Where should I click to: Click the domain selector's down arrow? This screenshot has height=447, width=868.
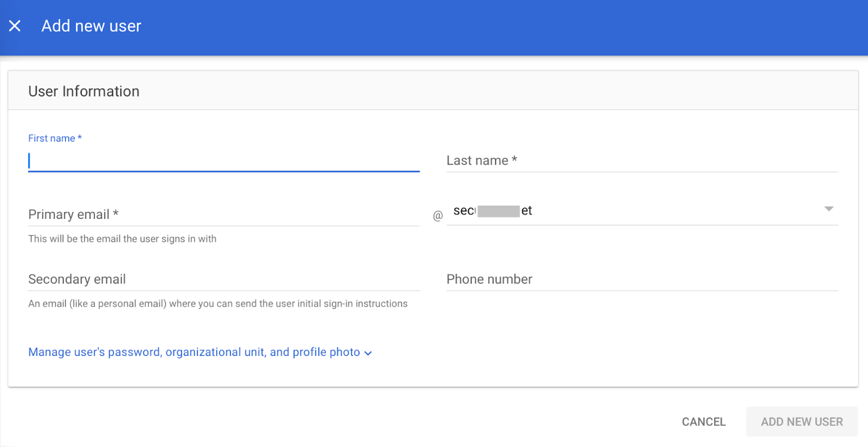[x=828, y=209]
